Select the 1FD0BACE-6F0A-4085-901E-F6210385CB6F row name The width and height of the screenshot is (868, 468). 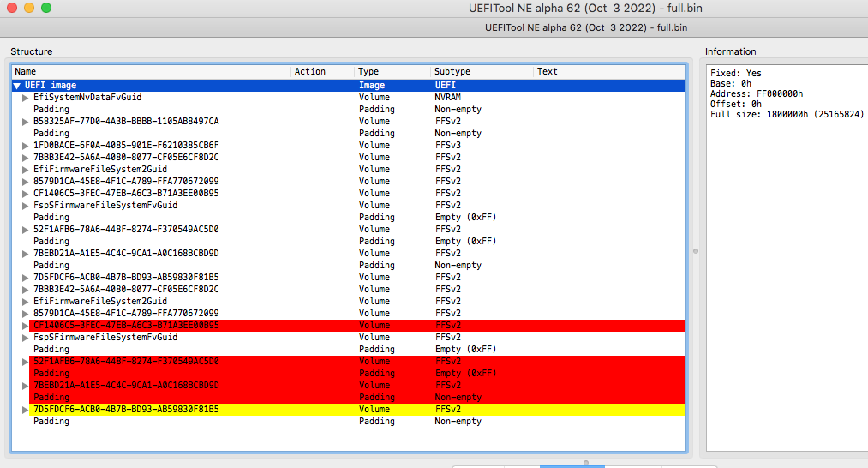click(126, 145)
